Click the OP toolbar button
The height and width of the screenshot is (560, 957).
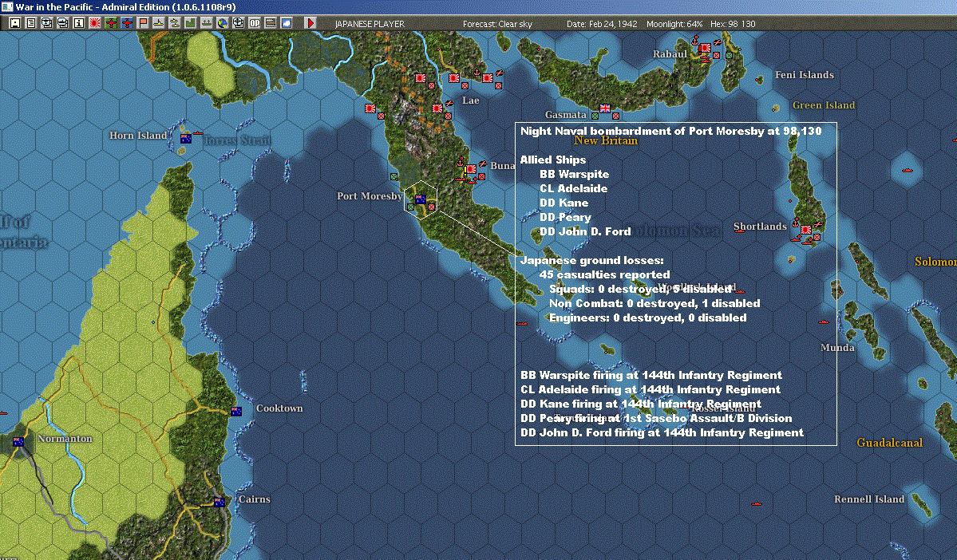(255, 23)
